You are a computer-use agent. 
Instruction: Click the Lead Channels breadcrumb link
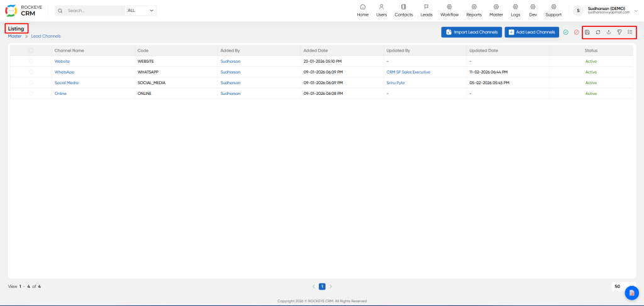46,36
